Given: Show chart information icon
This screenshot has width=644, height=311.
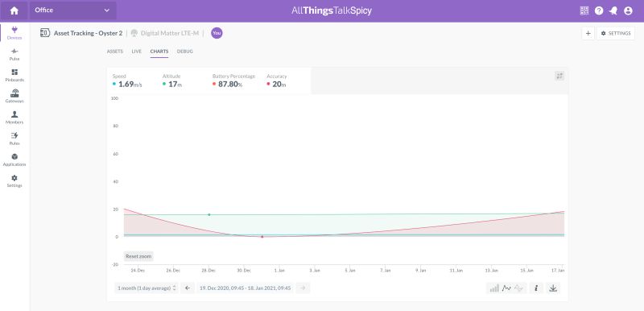Looking at the screenshot, I should click(x=536, y=288).
